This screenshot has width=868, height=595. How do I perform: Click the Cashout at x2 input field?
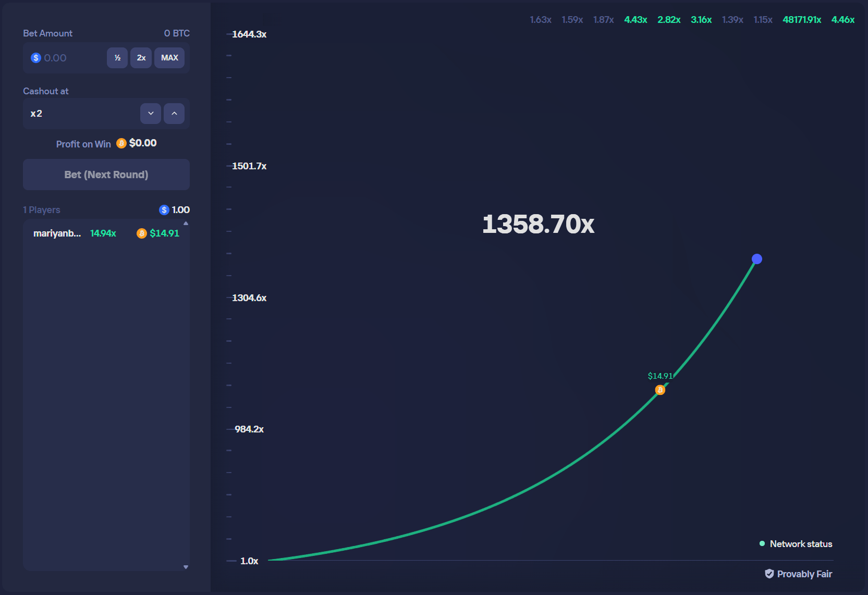pos(81,114)
